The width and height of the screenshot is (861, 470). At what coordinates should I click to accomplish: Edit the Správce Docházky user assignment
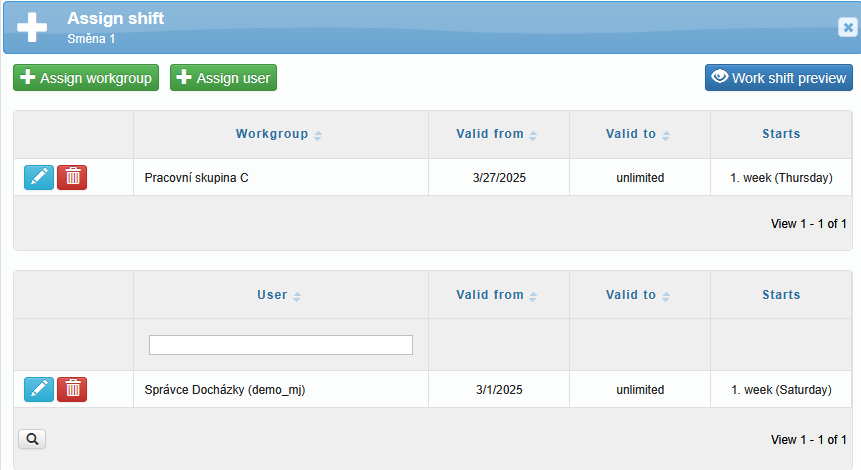[x=39, y=389]
